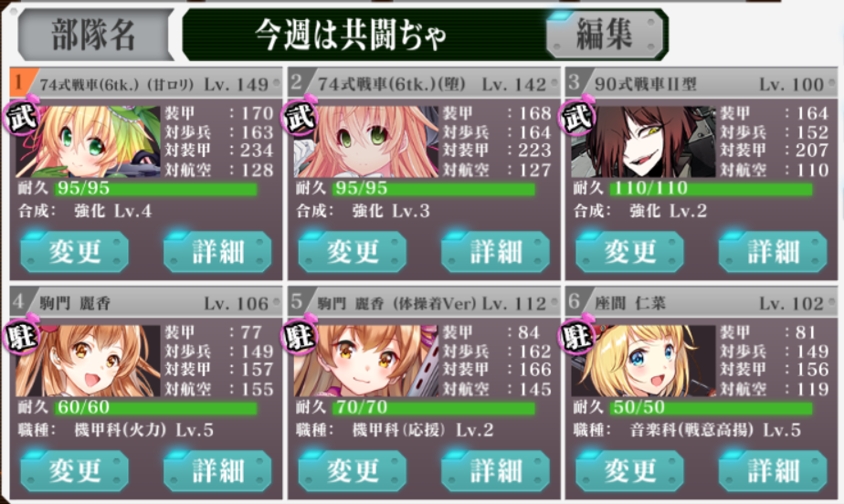Click 駐 badge on slot 5 unit
Image resolution: width=844 pixels, height=504 pixels.
(x=300, y=335)
